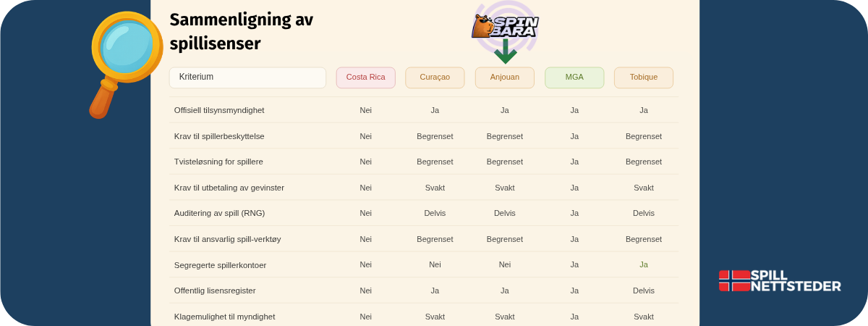Click the Spillnettsteder logo with Norwegian flag

(780, 280)
